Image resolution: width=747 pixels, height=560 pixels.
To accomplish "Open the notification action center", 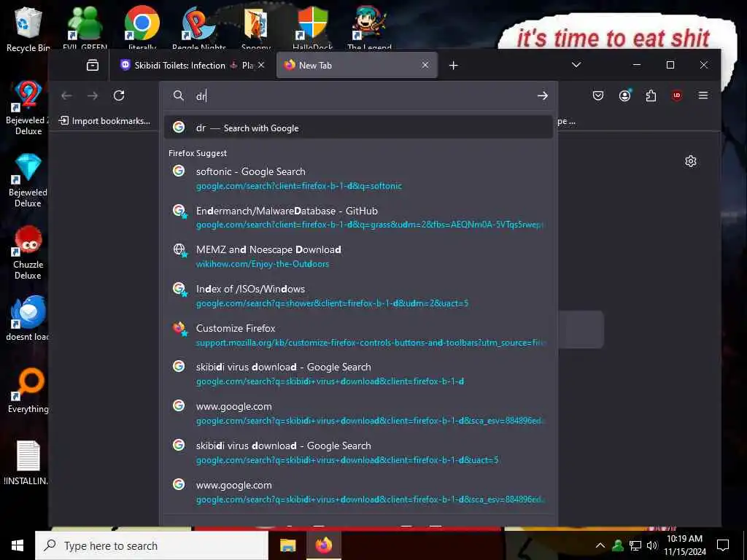I will click(x=723, y=545).
